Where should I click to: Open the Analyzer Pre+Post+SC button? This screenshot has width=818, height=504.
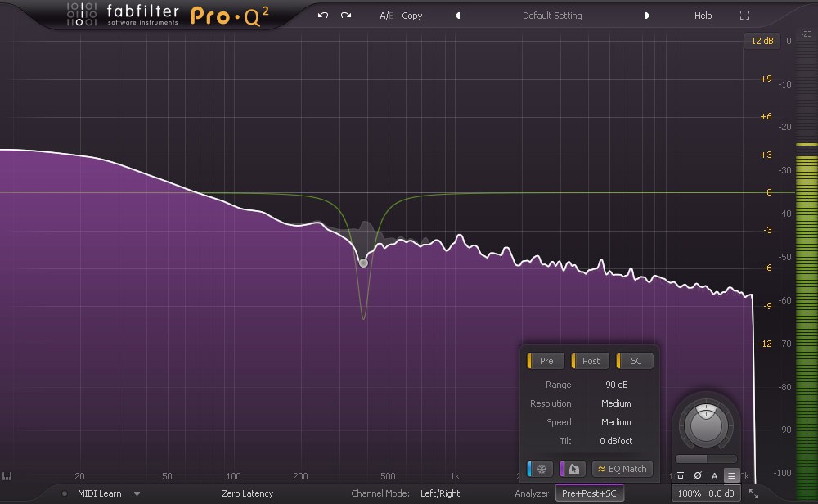pyautogui.click(x=589, y=493)
